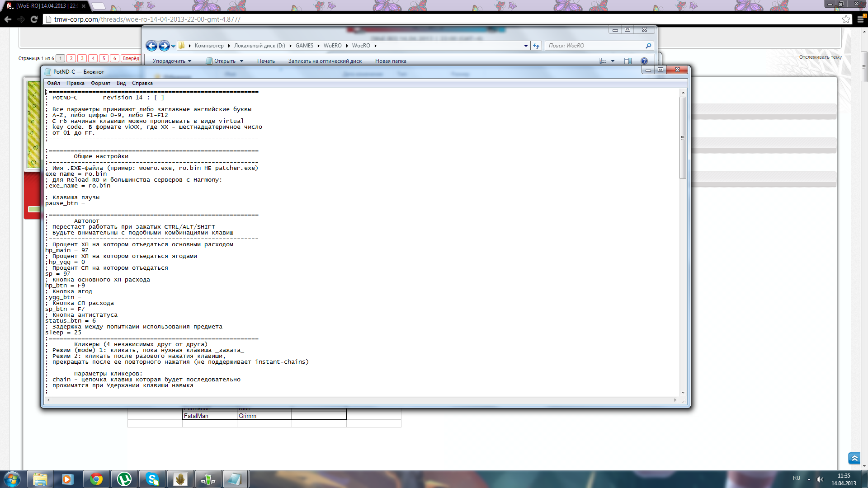
Task: Click Explorer back navigation arrow
Action: click(x=151, y=46)
